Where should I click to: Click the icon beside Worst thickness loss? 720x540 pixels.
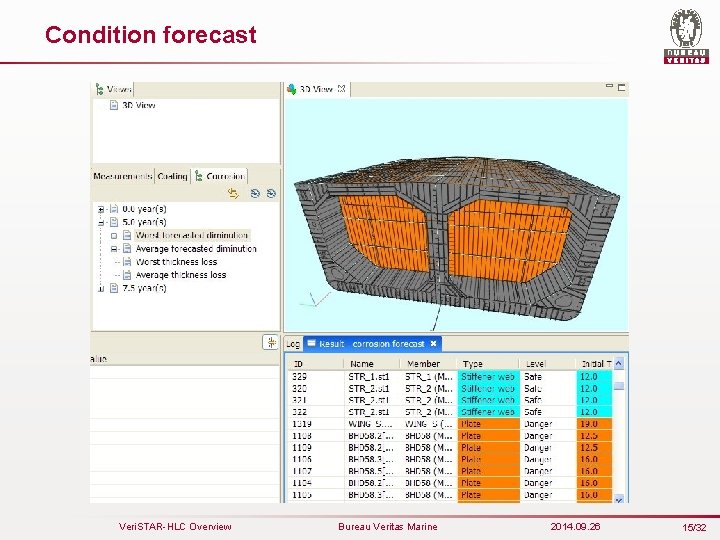[x=127, y=262]
